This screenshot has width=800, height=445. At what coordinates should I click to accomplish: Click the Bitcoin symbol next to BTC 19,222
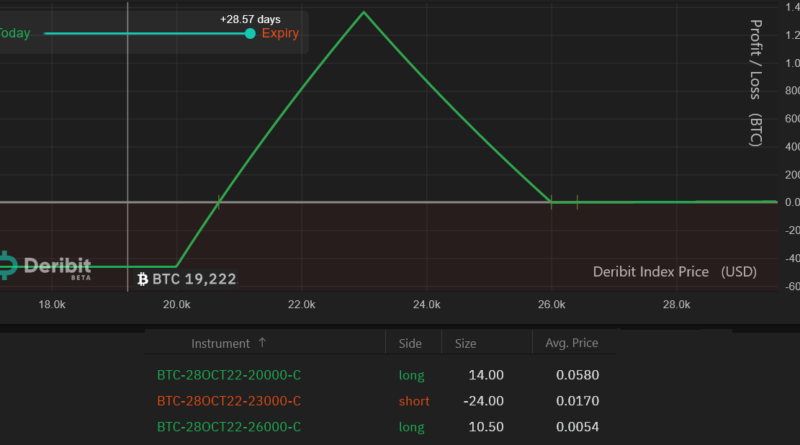(x=142, y=278)
